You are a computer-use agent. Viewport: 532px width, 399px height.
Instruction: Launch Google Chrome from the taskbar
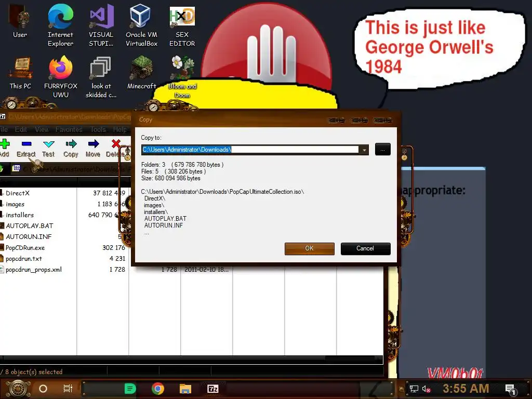pyautogui.click(x=158, y=389)
